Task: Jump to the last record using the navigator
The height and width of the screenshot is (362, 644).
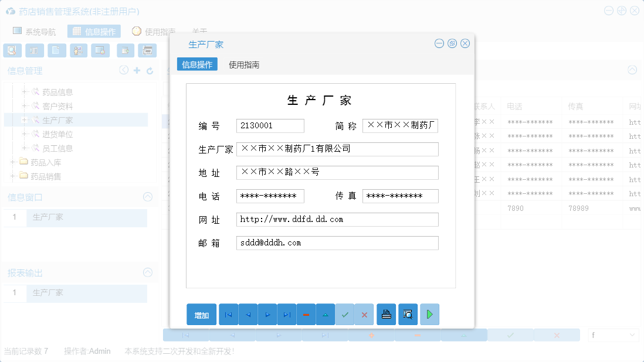Action: [x=287, y=315]
